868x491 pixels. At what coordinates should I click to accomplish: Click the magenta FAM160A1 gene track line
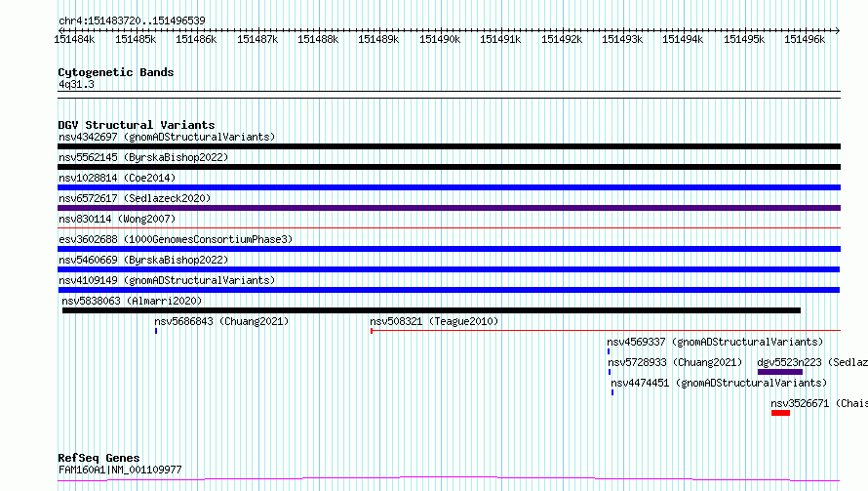tap(449, 479)
